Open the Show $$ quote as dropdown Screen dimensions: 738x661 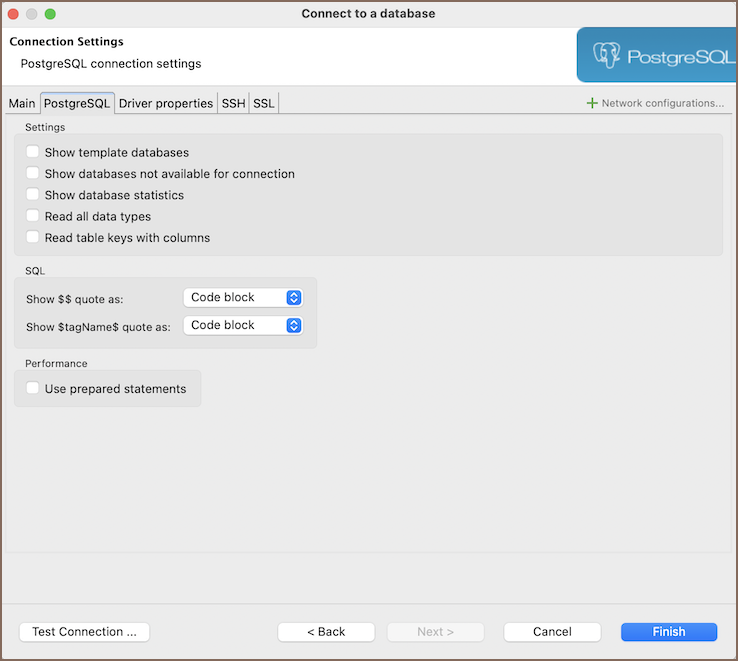[x=243, y=297]
